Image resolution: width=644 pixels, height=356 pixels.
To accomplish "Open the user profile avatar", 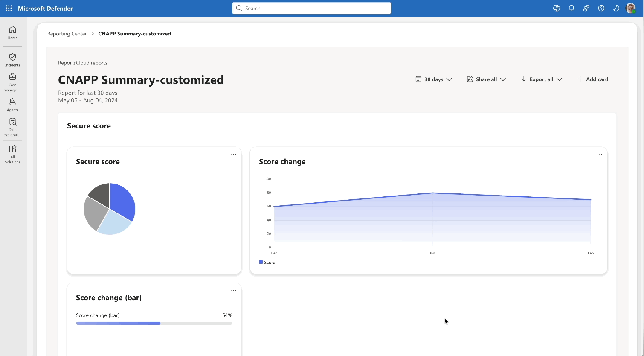I will tap(630, 8).
